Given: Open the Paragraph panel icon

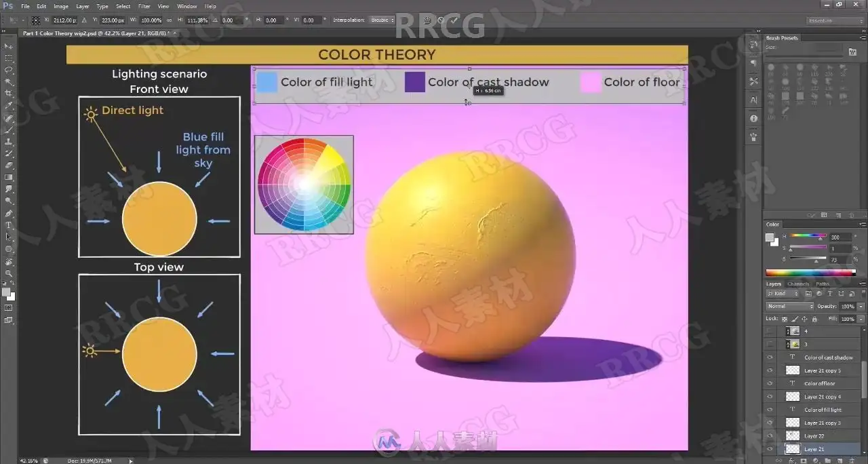Looking at the screenshot, I should pos(754,63).
